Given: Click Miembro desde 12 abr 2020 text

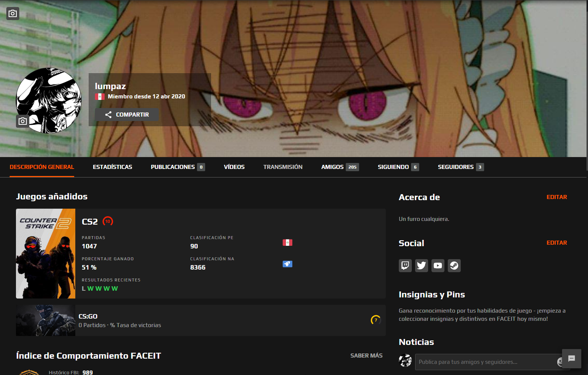Looking at the screenshot, I should pyautogui.click(x=147, y=97).
